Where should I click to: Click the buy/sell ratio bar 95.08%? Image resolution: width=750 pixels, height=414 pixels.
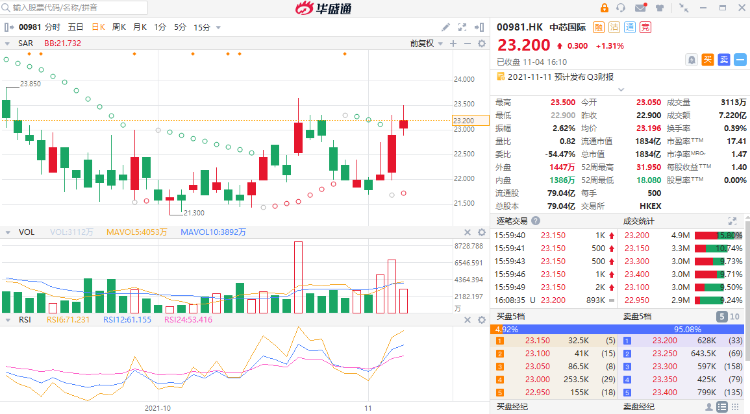[x=617, y=329]
